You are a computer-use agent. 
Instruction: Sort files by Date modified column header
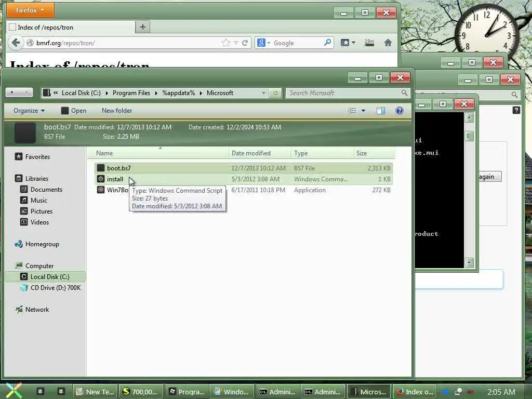click(259, 153)
